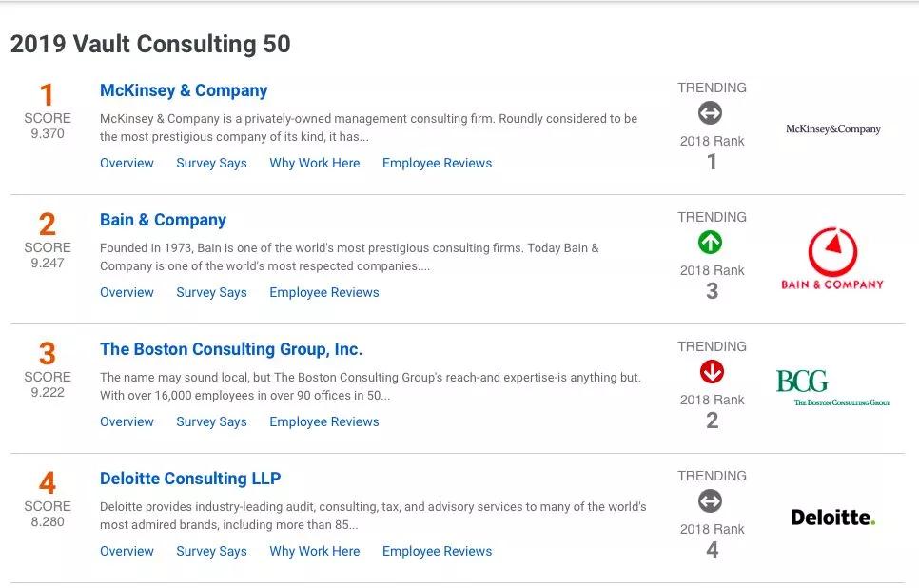
Task: Open the Bain & Company title link
Action: point(163,220)
